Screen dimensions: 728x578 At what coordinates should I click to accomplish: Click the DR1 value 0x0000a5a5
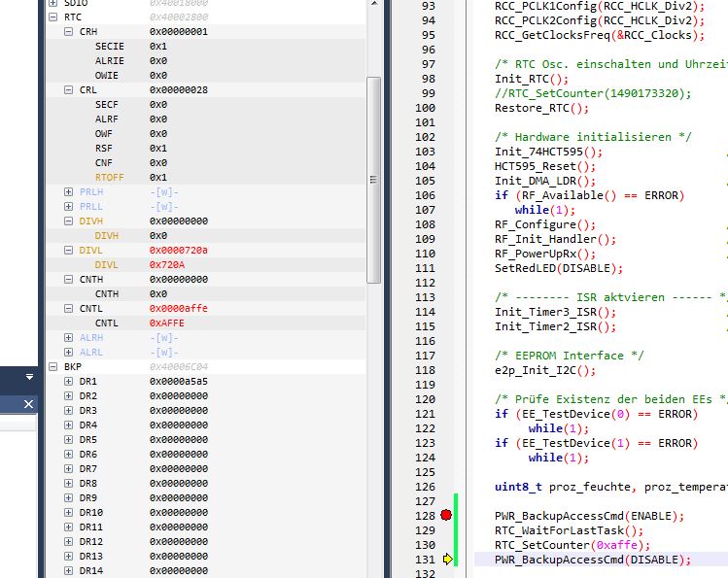tap(179, 382)
